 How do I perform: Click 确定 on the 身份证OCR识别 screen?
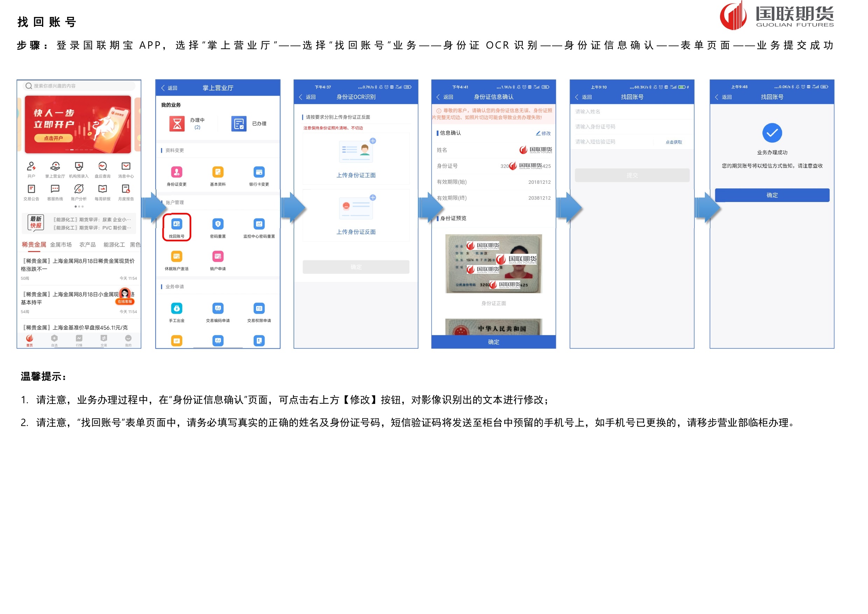pyautogui.click(x=356, y=267)
